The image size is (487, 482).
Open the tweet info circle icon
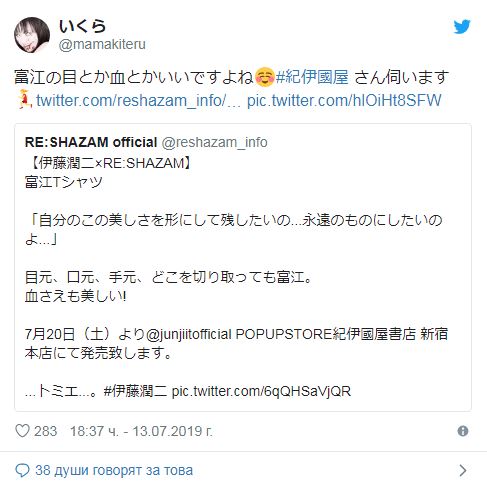(x=463, y=431)
